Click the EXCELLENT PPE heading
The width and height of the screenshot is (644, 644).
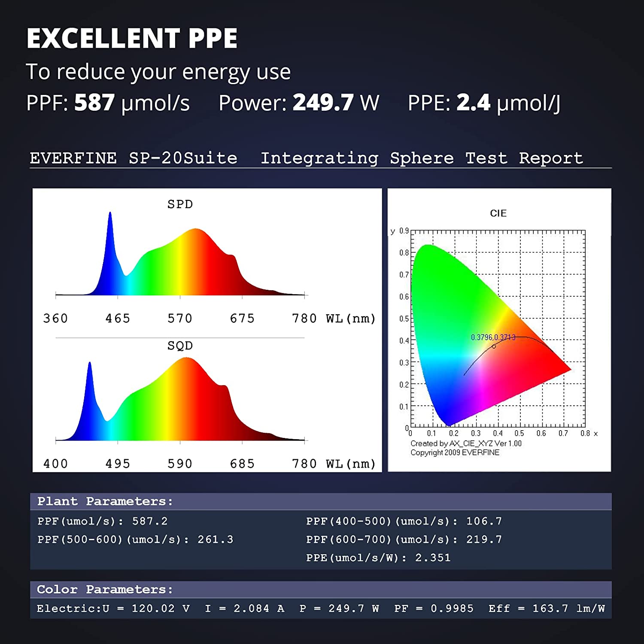click(x=132, y=39)
